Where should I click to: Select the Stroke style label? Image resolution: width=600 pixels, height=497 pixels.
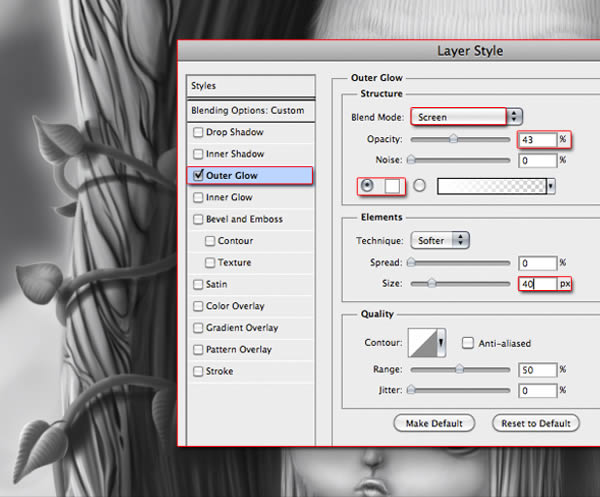tap(220, 371)
